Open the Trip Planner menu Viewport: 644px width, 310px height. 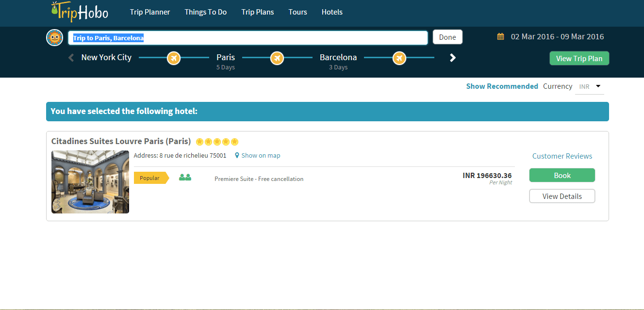click(x=150, y=12)
